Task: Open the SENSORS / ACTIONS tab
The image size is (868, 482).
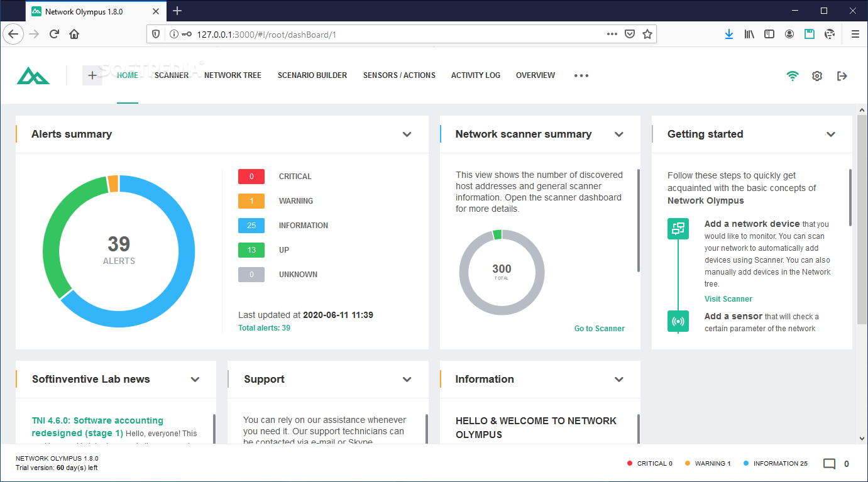Action: [399, 75]
